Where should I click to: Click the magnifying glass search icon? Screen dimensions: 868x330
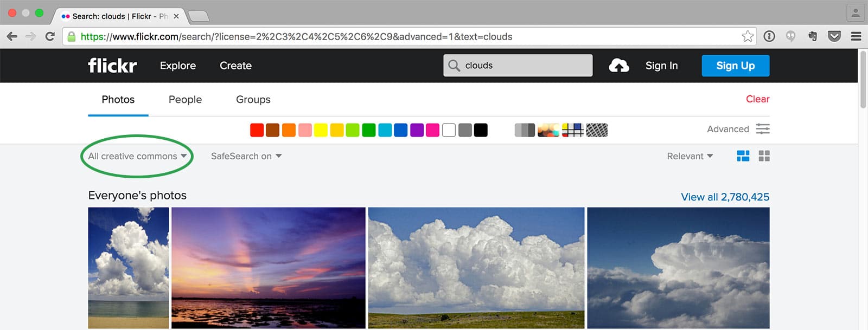click(454, 66)
